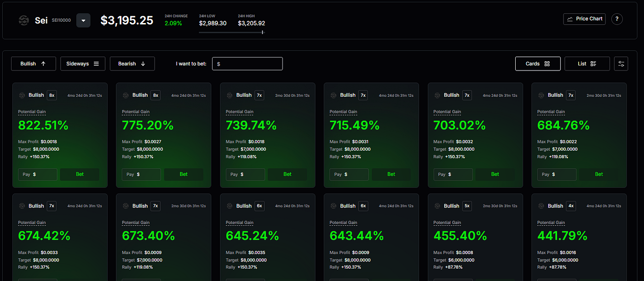Click Pay field on the 715.49% card

point(349,174)
